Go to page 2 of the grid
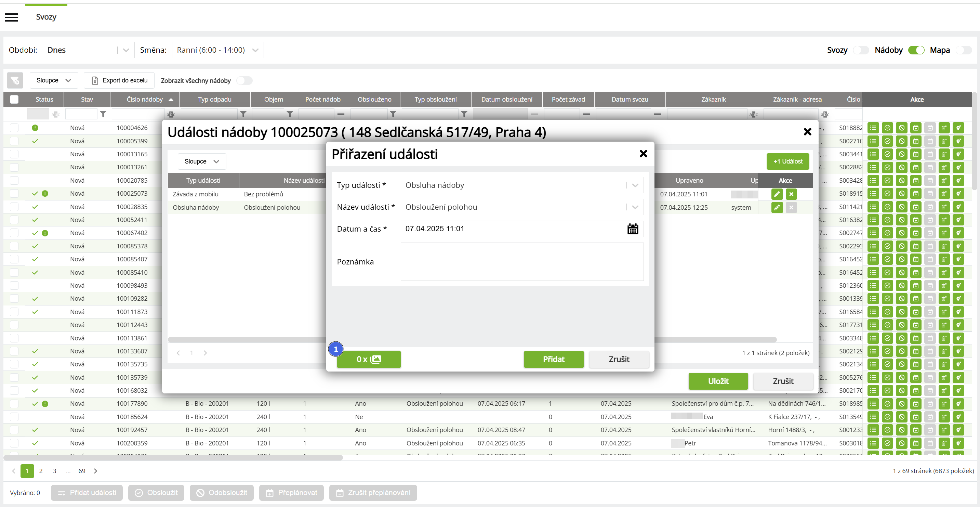 click(41, 471)
